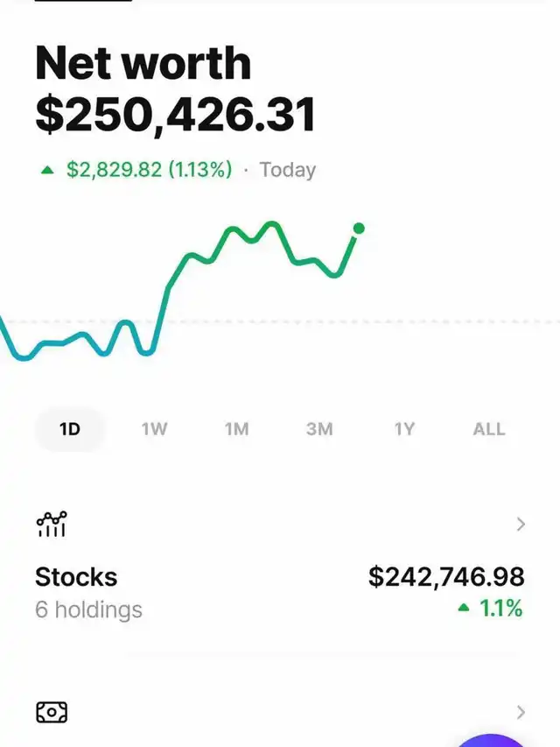The width and height of the screenshot is (560, 747).
Task: Switch to the 1W range
Action: click(154, 429)
